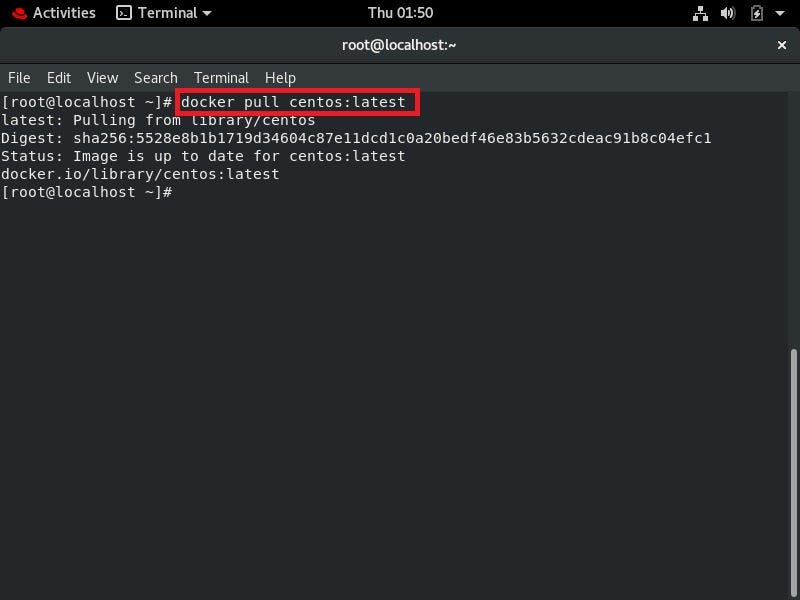Open the Edit menu
Screen dimensions: 800x600
(59, 78)
